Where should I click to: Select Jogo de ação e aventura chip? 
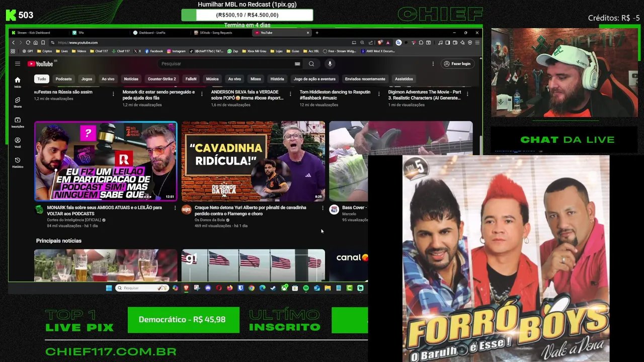pyautogui.click(x=314, y=79)
